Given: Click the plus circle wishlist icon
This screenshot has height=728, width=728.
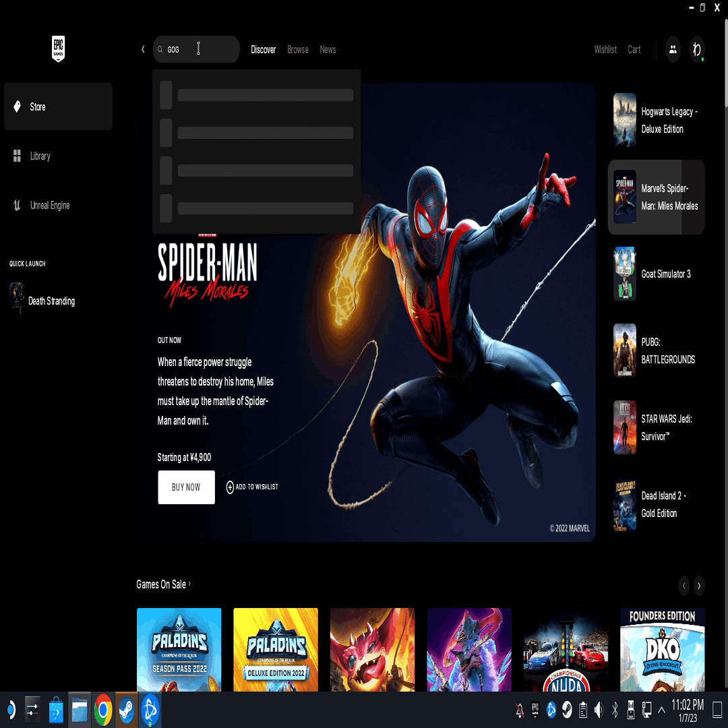Looking at the screenshot, I should (230, 487).
